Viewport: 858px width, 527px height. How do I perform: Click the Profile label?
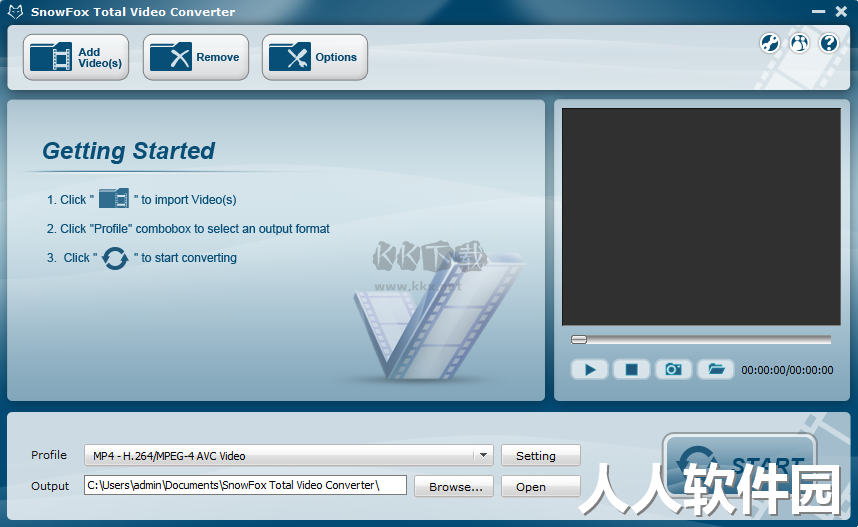(x=49, y=455)
